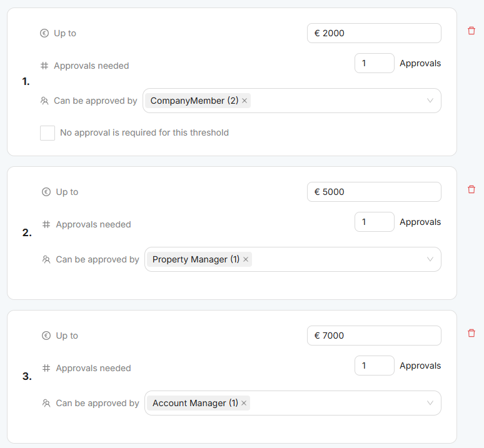This screenshot has width=484, height=448.
Task: Click the approvers icon in threshold three
Action: tap(46, 403)
